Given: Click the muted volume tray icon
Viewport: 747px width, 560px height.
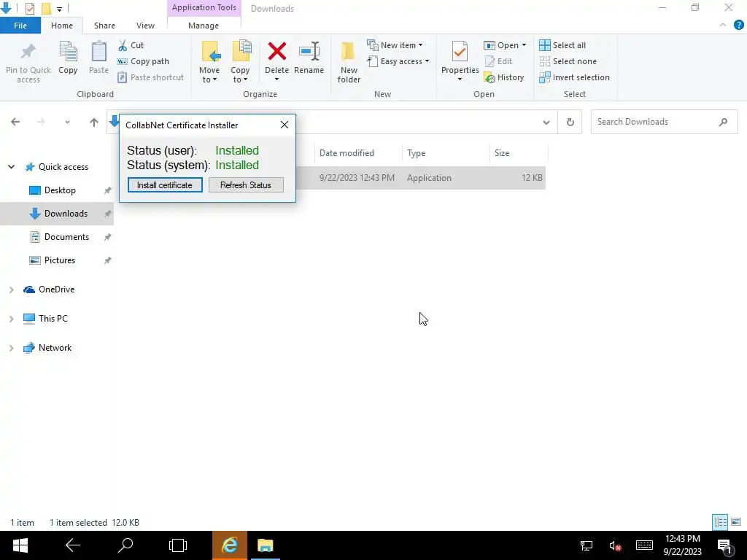Looking at the screenshot, I should 614,546.
